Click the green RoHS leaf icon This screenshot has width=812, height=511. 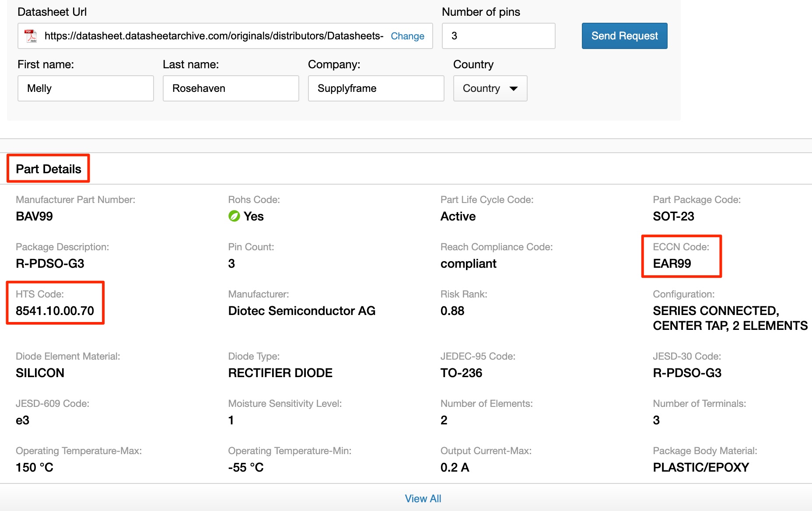234,216
